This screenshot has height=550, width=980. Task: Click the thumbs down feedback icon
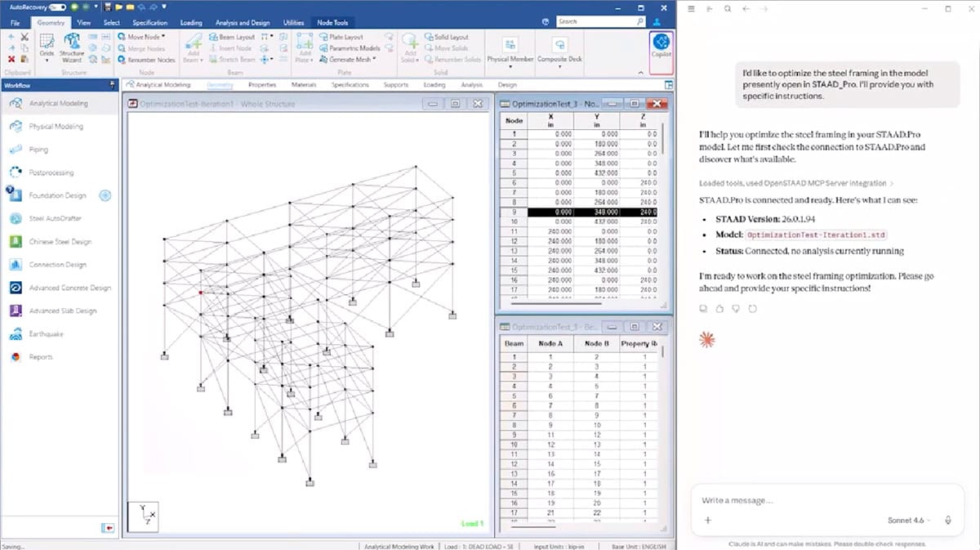click(x=736, y=308)
